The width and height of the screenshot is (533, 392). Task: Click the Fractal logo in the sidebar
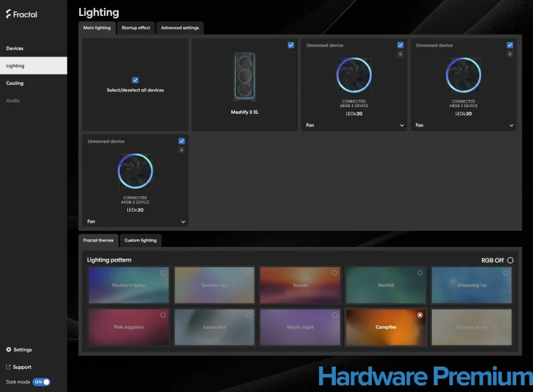coord(21,14)
